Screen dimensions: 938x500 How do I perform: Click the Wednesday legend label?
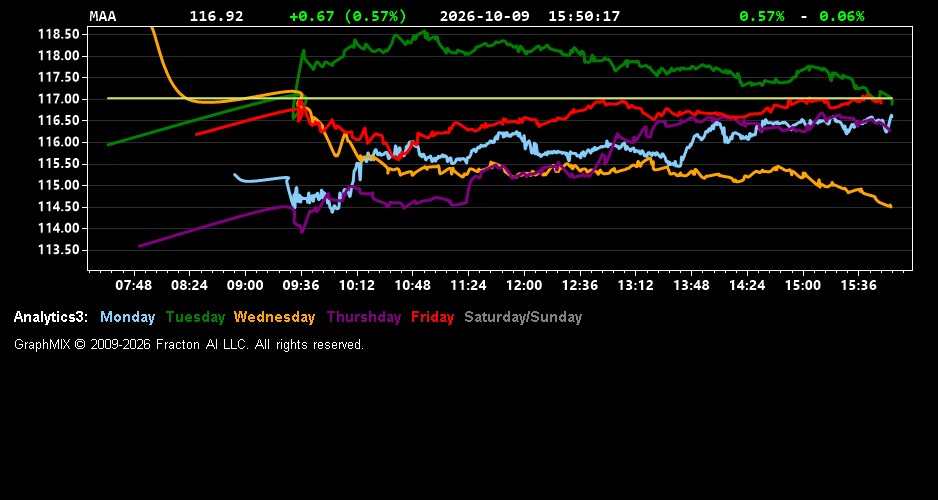(274, 317)
